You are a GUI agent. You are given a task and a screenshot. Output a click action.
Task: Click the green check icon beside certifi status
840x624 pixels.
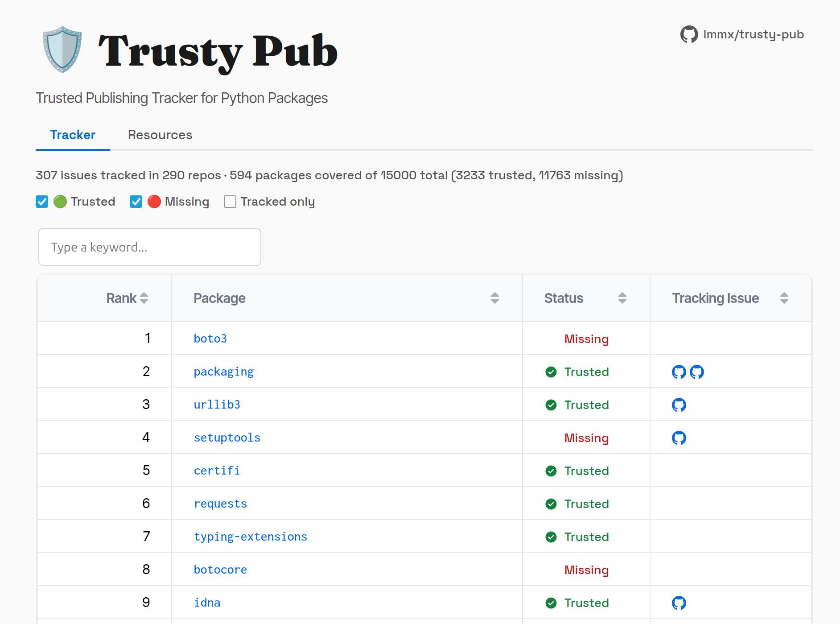tap(551, 471)
